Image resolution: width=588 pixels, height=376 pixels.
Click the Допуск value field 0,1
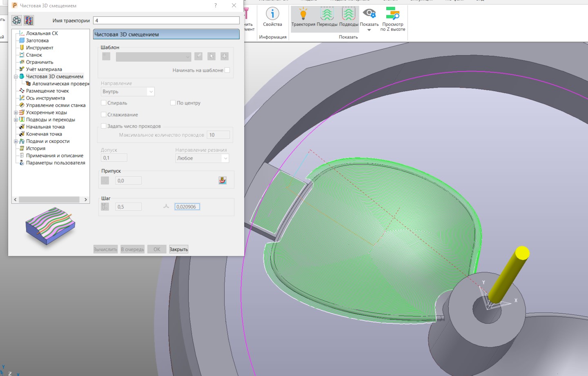pyautogui.click(x=114, y=158)
